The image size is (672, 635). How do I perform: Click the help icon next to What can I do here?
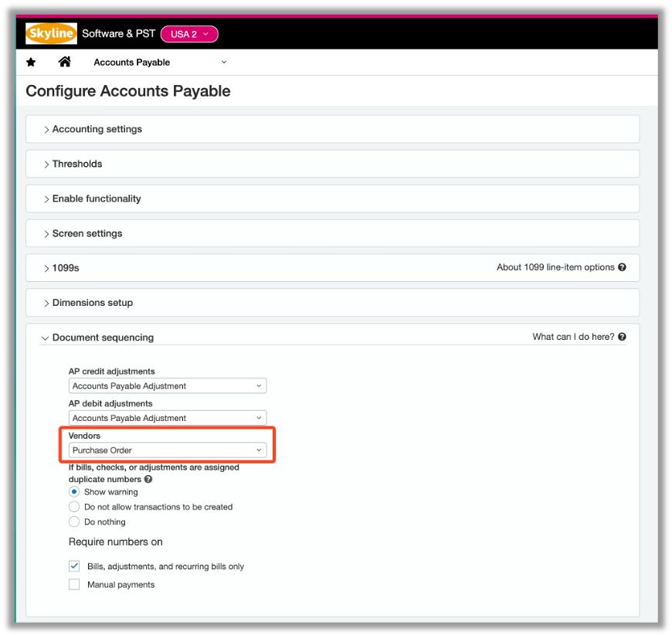pos(622,337)
